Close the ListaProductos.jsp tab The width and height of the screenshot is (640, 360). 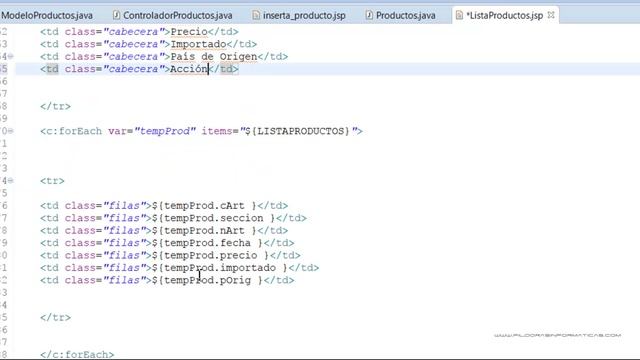tap(551, 15)
